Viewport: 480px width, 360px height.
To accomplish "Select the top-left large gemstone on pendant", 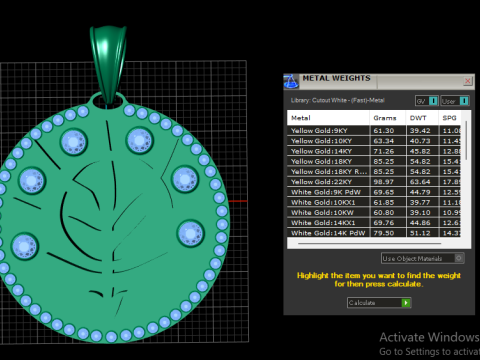I will pos(74,142).
